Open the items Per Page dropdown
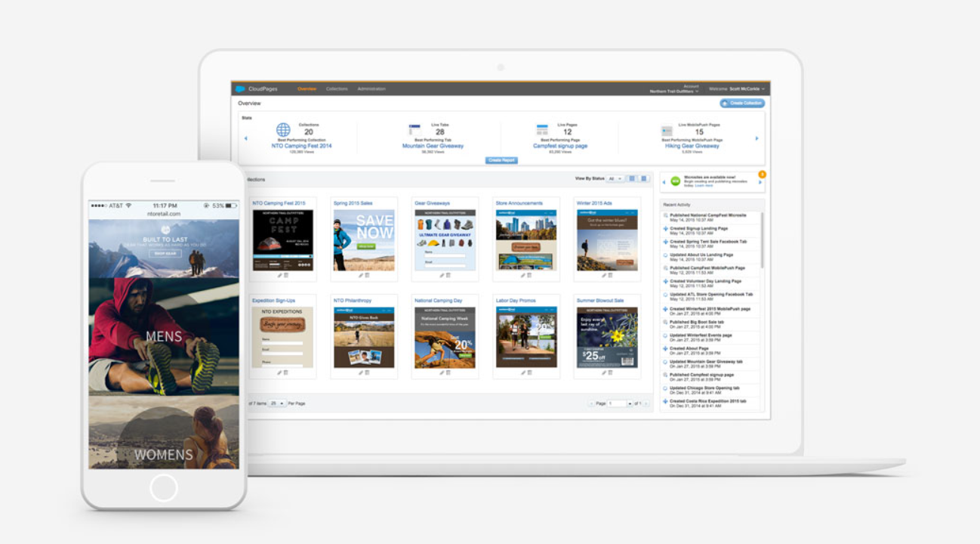The width and height of the screenshot is (980, 544). (277, 403)
